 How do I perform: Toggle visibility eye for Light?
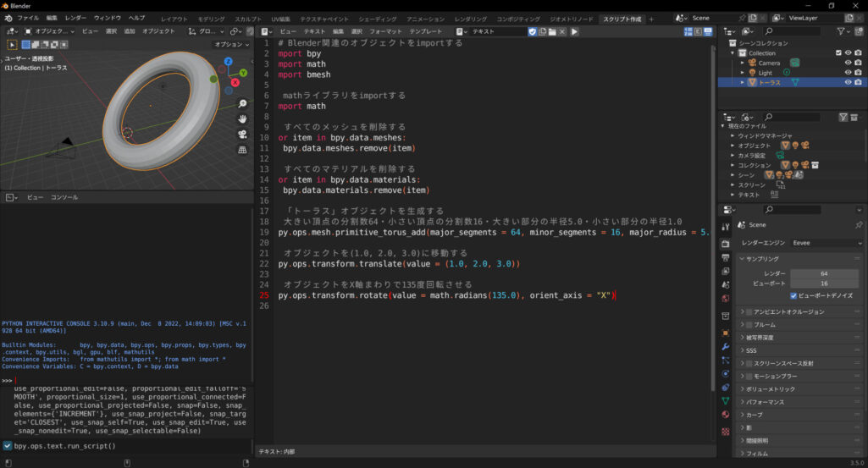(x=848, y=73)
